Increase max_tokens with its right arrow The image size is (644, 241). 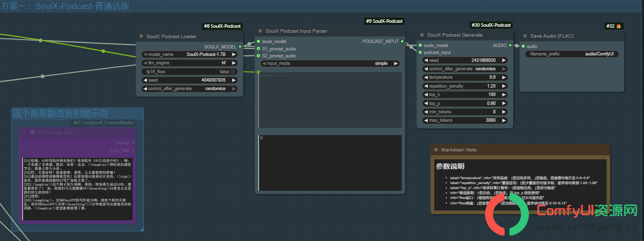504,120
